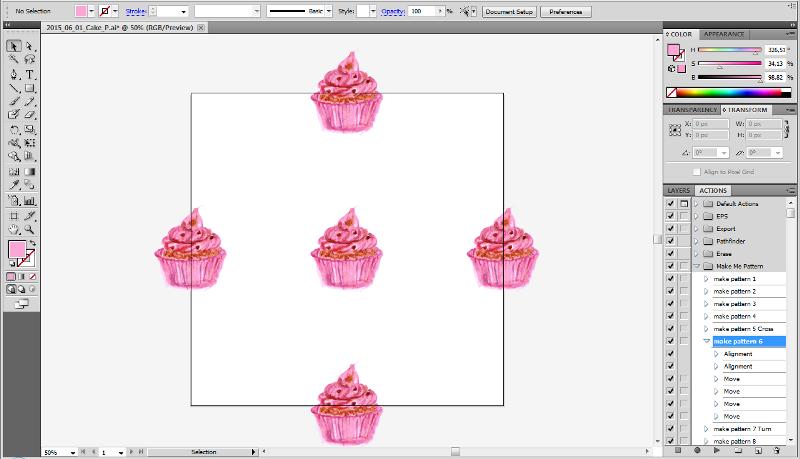Toggle checkbox for make pattern 1 action
The image size is (800, 459).
pos(670,278)
